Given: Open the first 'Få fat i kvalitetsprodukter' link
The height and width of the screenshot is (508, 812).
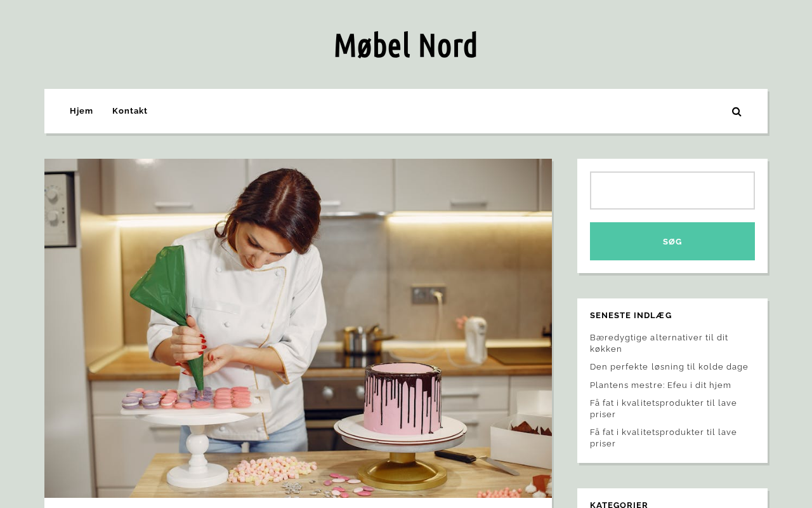Looking at the screenshot, I should tap(664, 408).
